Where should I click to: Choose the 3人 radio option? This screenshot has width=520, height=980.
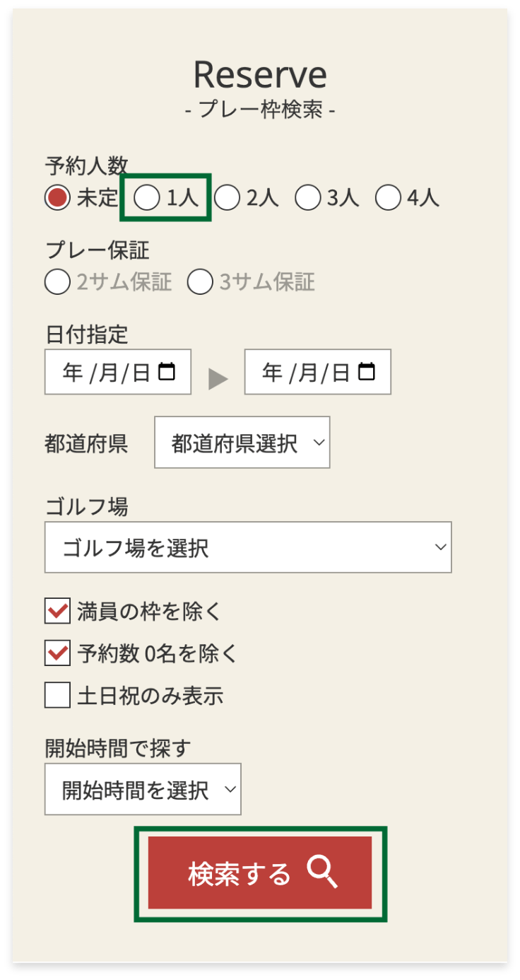point(307,198)
